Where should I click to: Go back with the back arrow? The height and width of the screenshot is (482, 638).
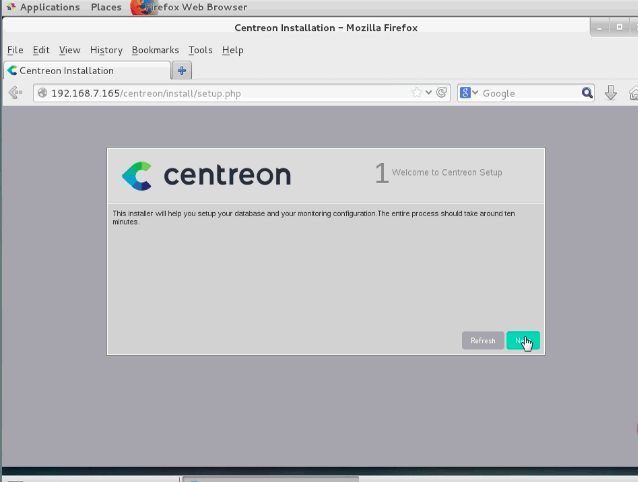15,93
